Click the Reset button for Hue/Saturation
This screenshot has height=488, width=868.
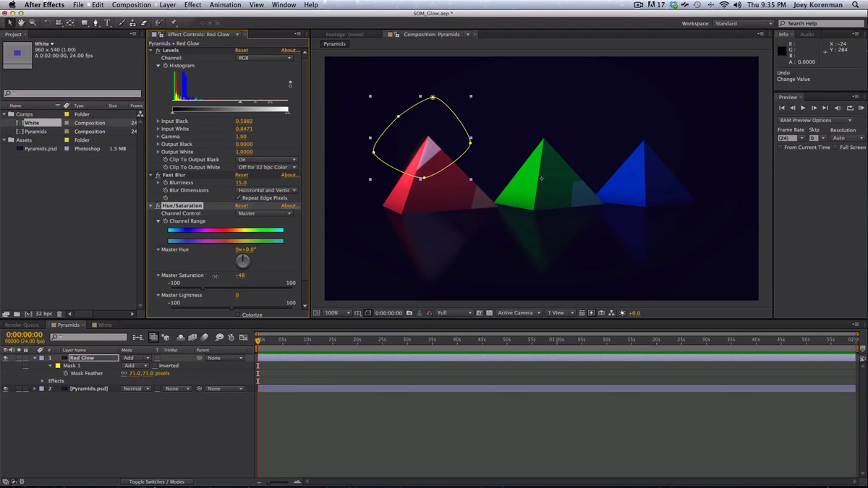click(242, 205)
